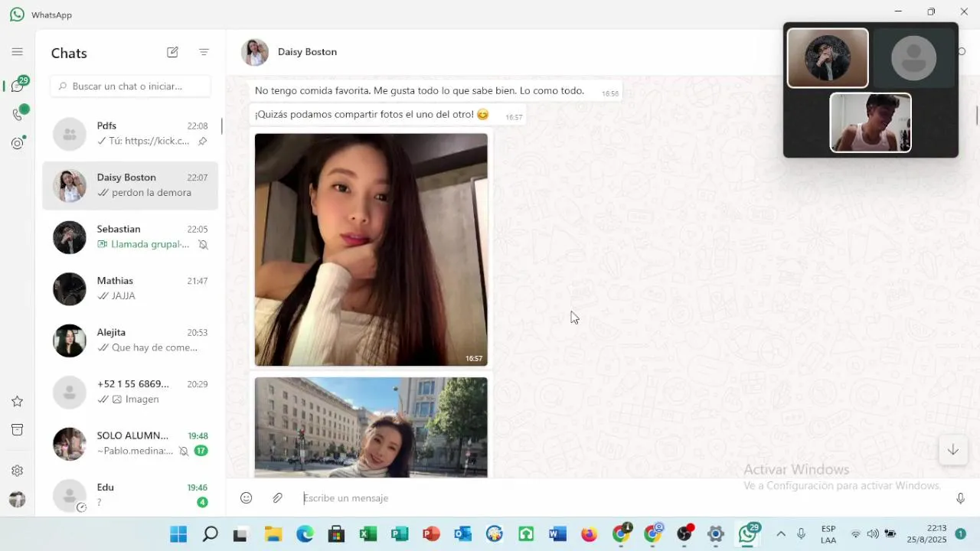
Task: Open the street photo with buildings
Action: pos(371,427)
